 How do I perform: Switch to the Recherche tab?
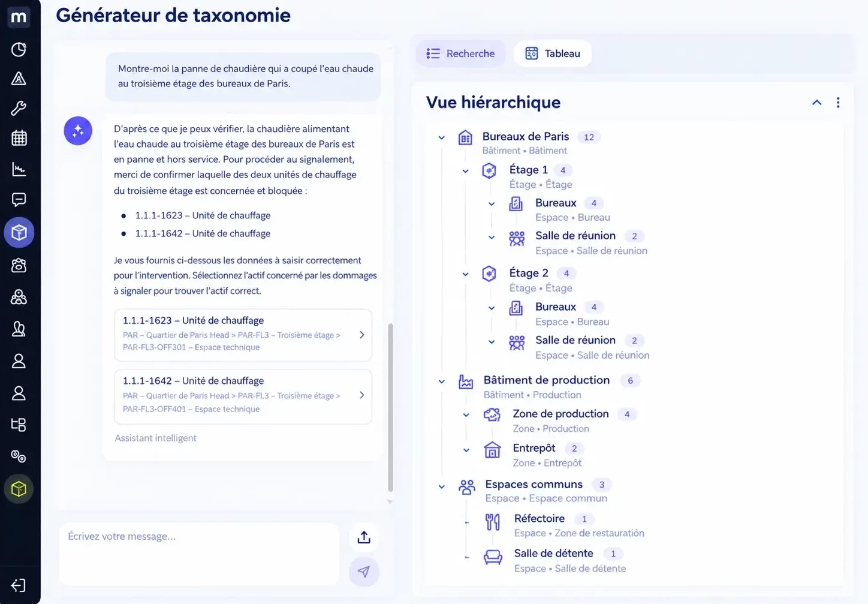point(460,53)
